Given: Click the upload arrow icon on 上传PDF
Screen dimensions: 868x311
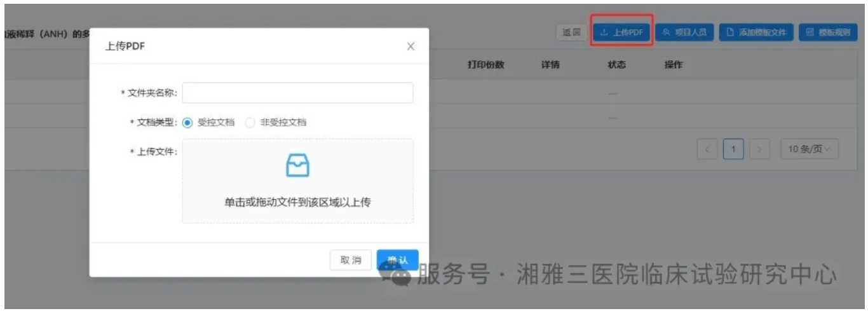Looking at the screenshot, I should click(604, 32).
